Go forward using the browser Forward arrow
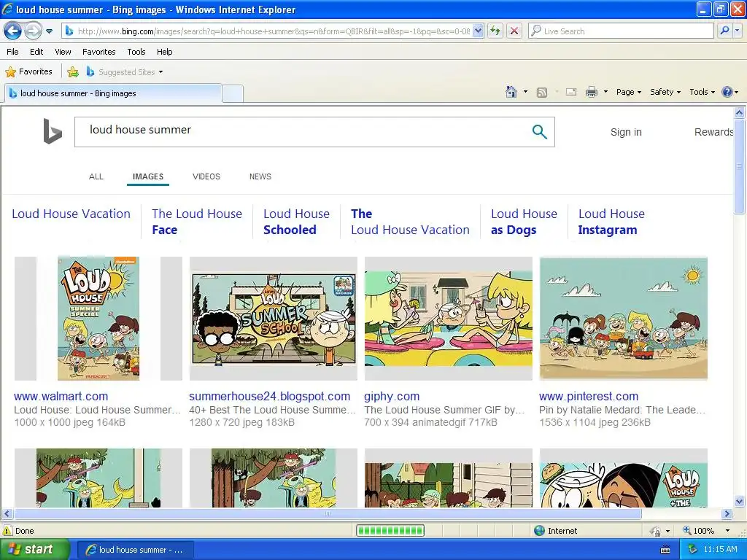This screenshot has width=747, height=560. pos(33,31)
